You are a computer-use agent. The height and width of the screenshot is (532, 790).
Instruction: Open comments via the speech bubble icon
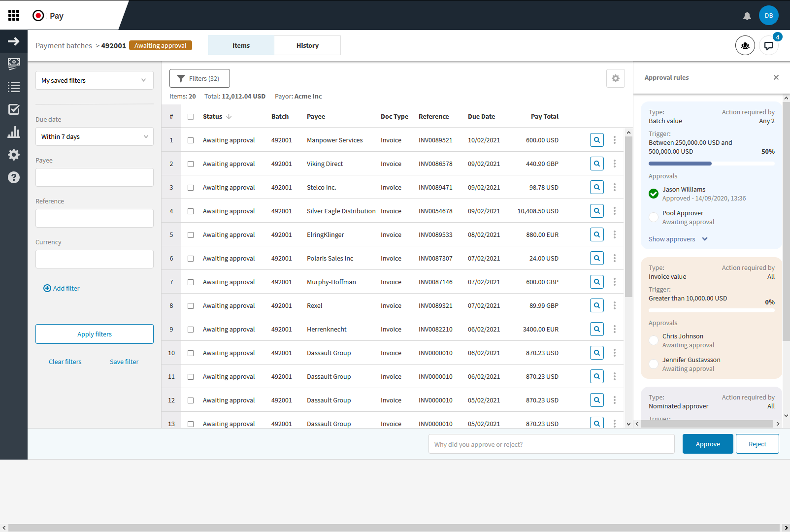pyautogui.click(x=769, y=45)
